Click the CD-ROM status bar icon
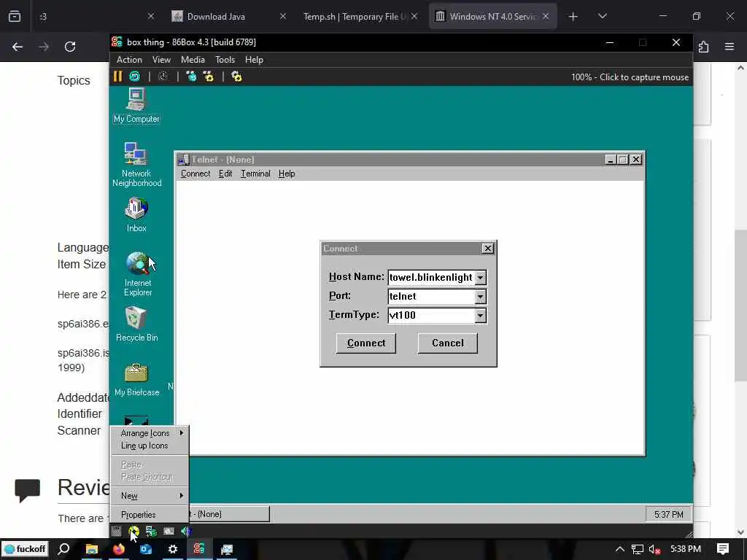The height and width of the screenshot is (560, 747). 134,531
